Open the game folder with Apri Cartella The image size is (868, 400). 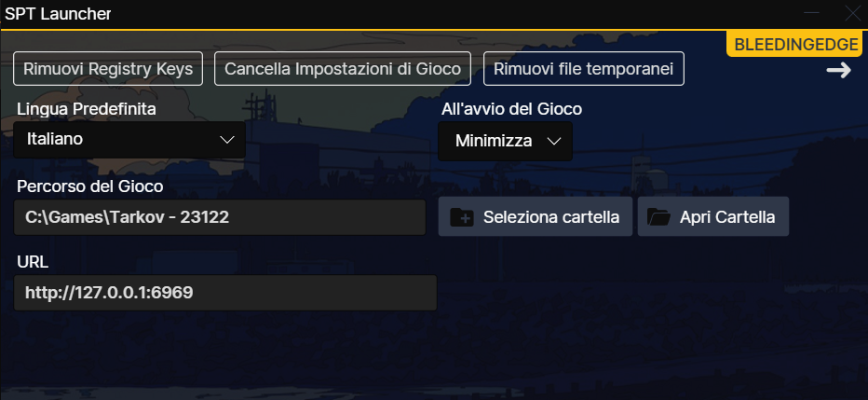[x=713, y=216]
